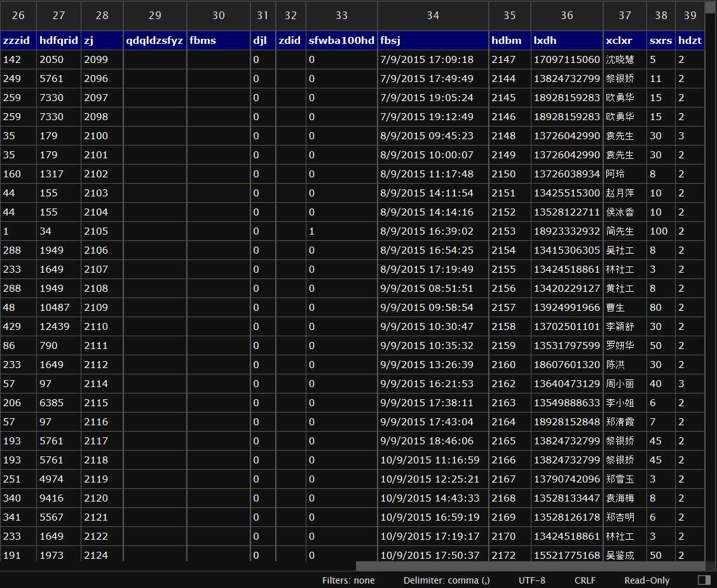Change the CRLF line ending indicator
The image size is (717, 588).
point(585,580)
